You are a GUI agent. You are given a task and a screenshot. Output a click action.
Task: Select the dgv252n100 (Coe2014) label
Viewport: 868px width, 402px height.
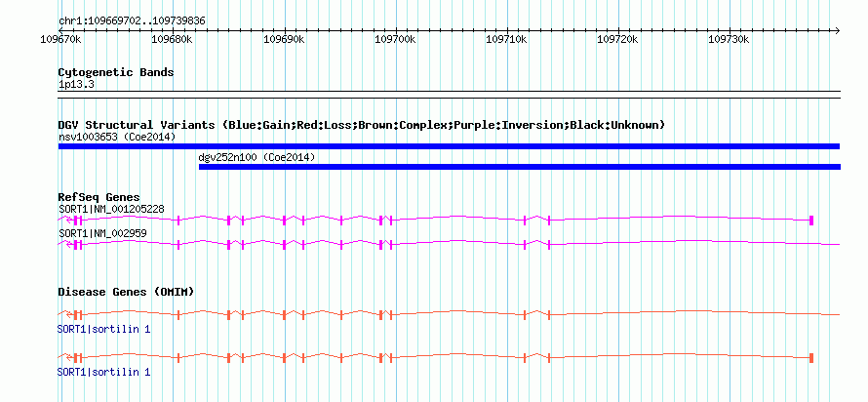256,157
